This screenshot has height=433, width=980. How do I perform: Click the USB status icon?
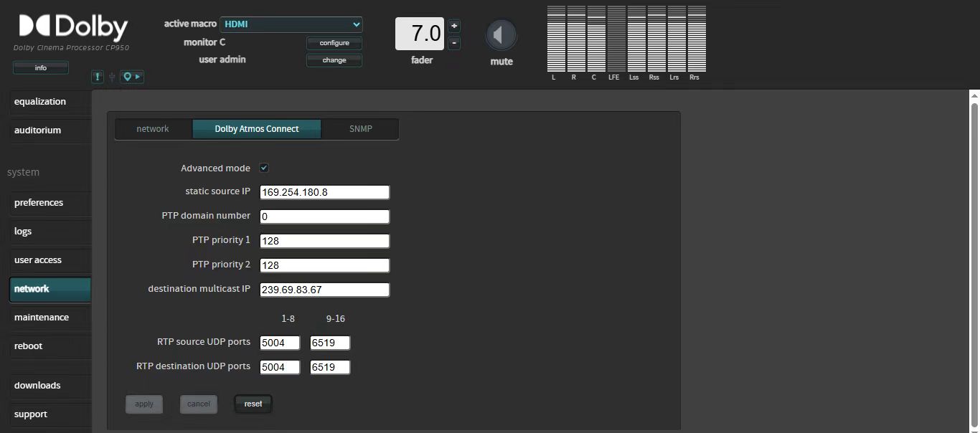point(112,77)
